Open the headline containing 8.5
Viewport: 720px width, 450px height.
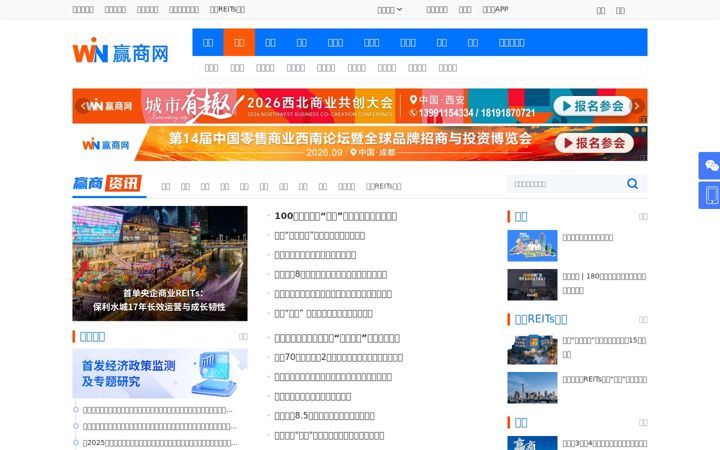pyautogui.click(x=324, y=416)
